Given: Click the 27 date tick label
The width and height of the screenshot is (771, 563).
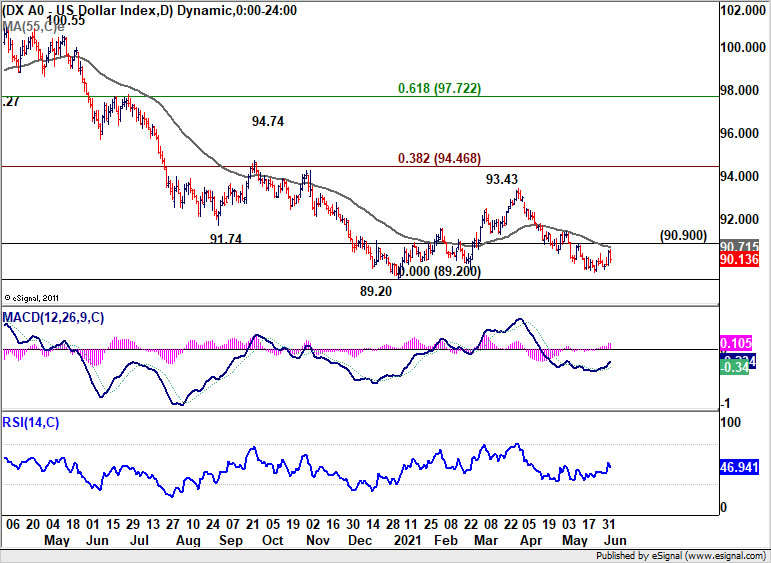Looking at the screenshot, I should pyautogui.click(x=173, y=524).
